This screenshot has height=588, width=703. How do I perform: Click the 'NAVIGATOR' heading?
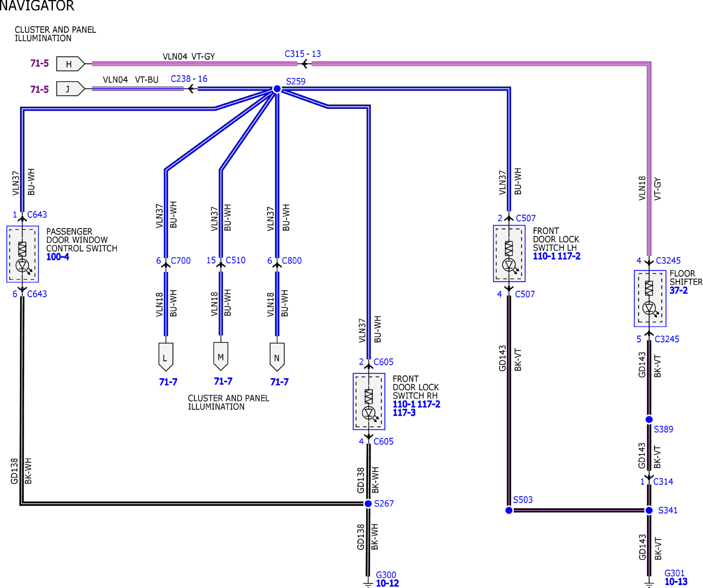tap(37, 6)
